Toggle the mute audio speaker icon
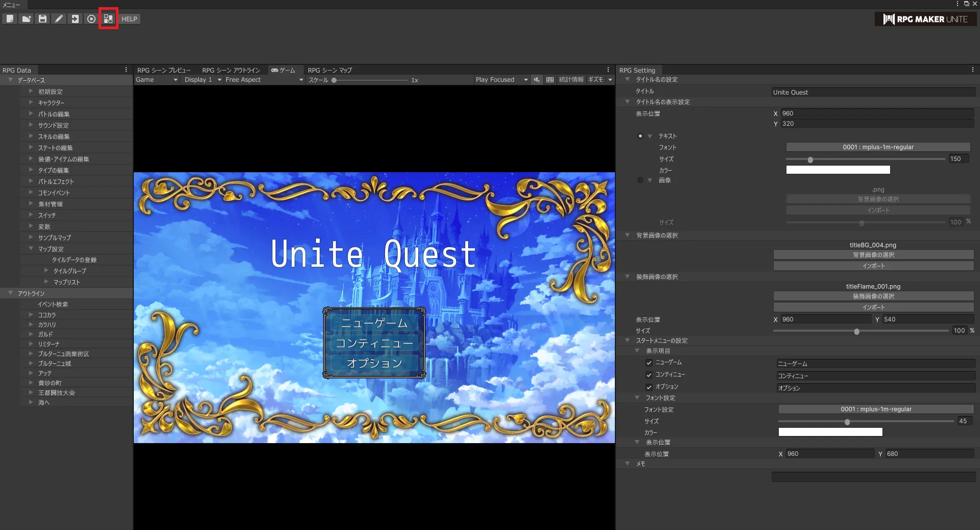This screenshot has height=530, width=980. click(x=536, y=80)
